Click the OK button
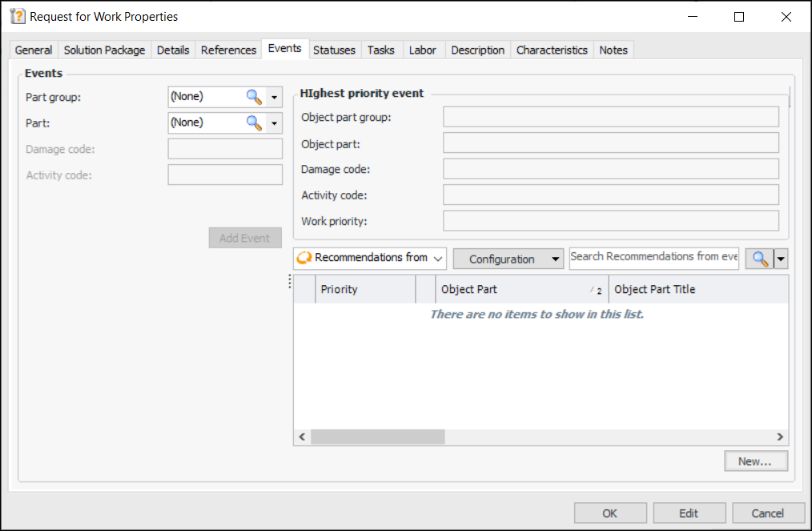The width and height of the screenshot is (812, 531). [x=609, y=513]
